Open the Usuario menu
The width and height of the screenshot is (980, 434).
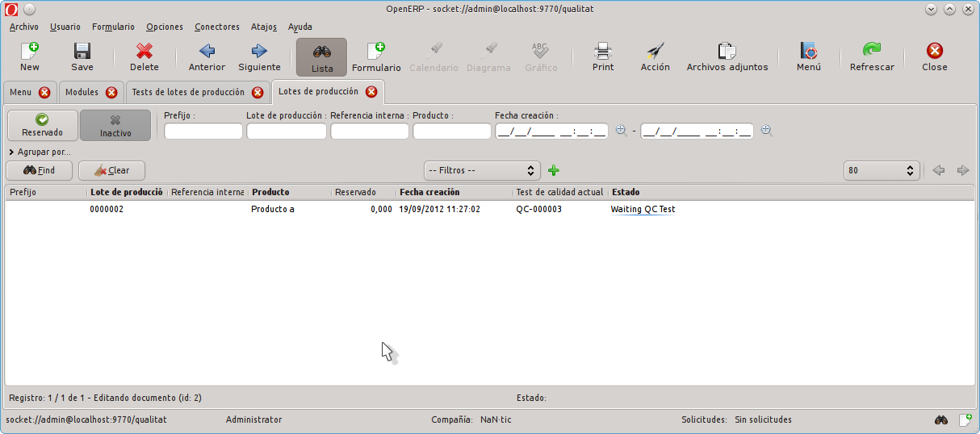click(65, 27)
